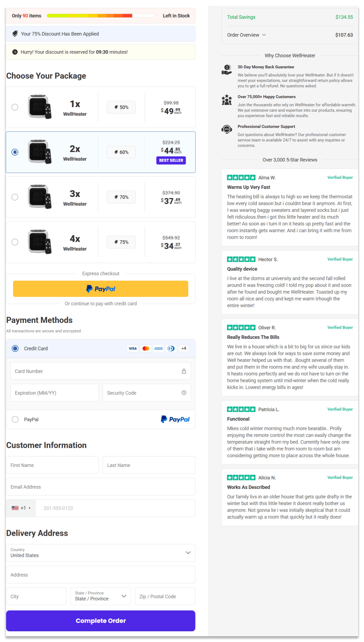Click the Zip / Postal Code field
Viewport: 364px width, 642px height.
tap(165, 596)
